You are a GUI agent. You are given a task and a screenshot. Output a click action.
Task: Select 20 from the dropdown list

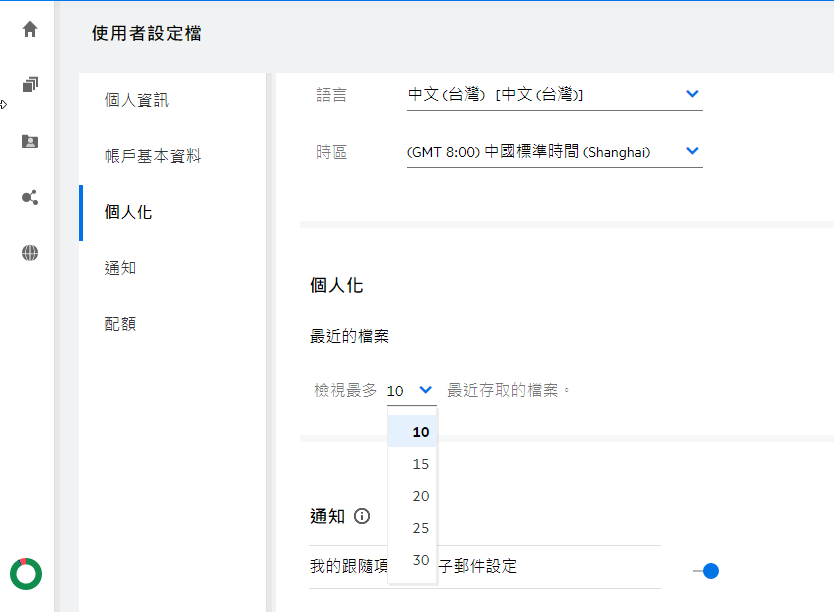click(420, 496)
